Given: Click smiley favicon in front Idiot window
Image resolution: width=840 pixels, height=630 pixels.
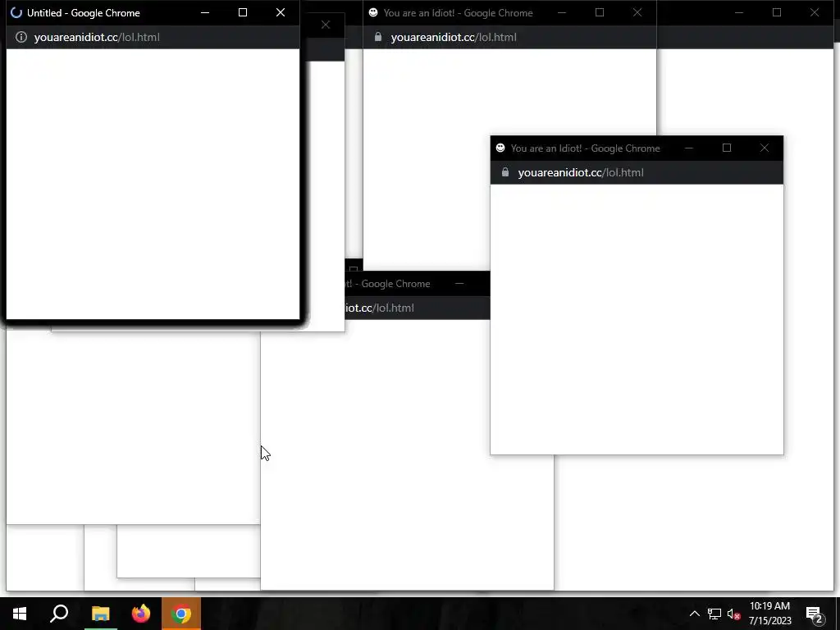Looking at the screenshot, I should [x=500, y=148].
